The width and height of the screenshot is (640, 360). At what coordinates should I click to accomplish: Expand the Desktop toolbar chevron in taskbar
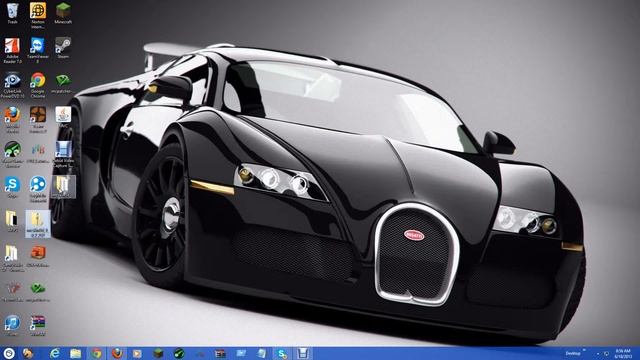click(584, 350)
